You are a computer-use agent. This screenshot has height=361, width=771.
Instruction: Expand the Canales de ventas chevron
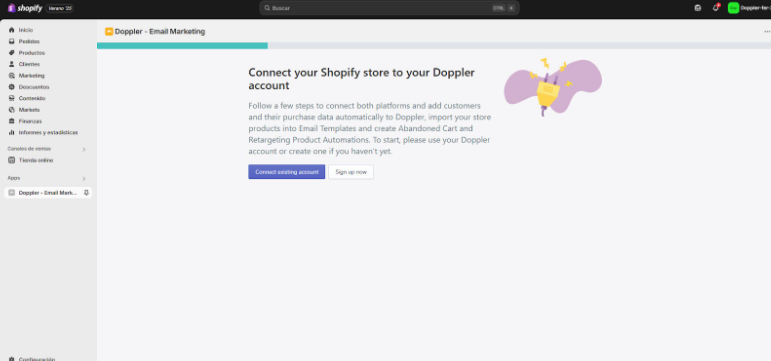pyautogui.click(x=84, y=149)
